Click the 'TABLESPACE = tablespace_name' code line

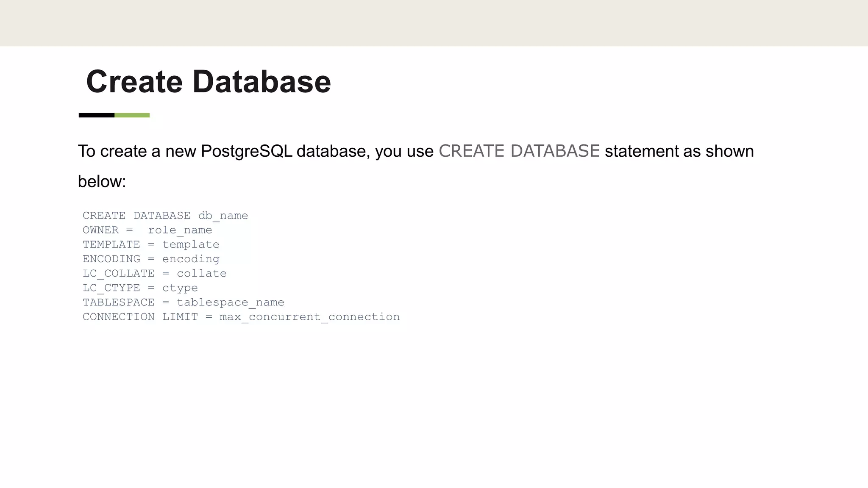(x=183, y=302)
